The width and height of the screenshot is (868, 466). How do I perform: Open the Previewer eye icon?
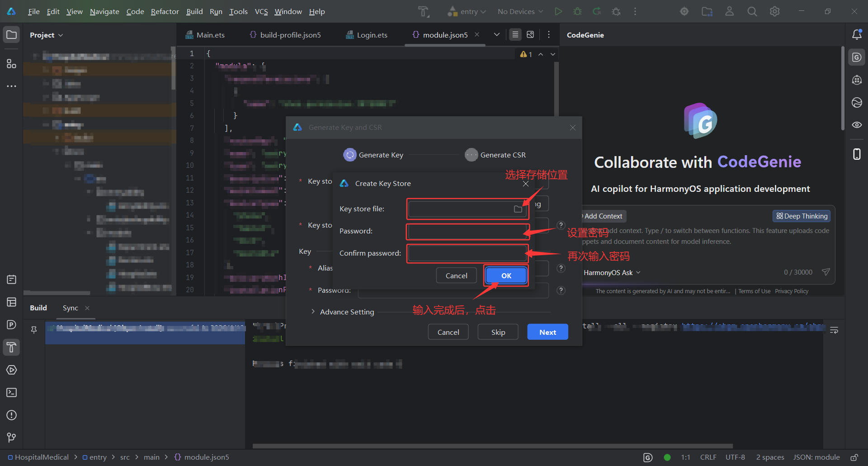point(857,125)
